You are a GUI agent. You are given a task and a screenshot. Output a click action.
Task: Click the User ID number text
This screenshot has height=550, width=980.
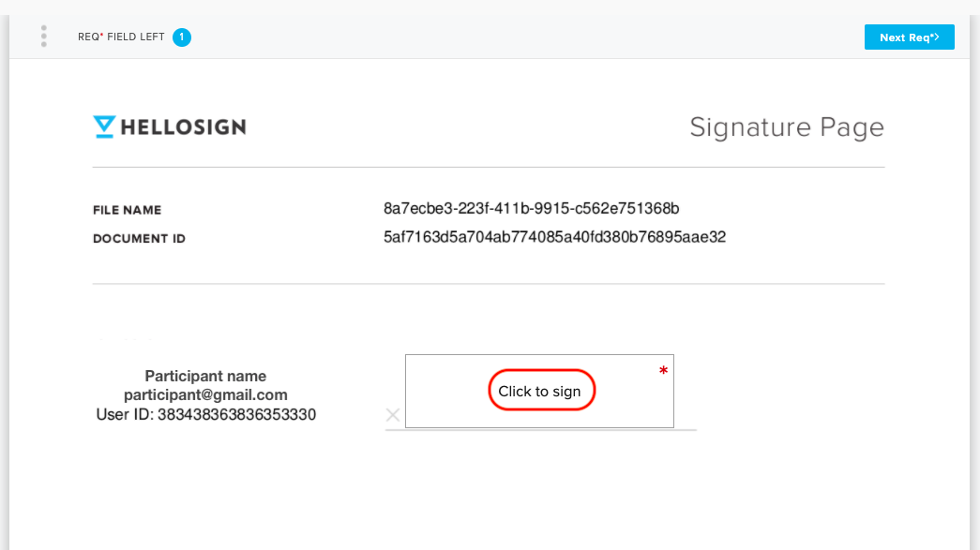[205, 414]
